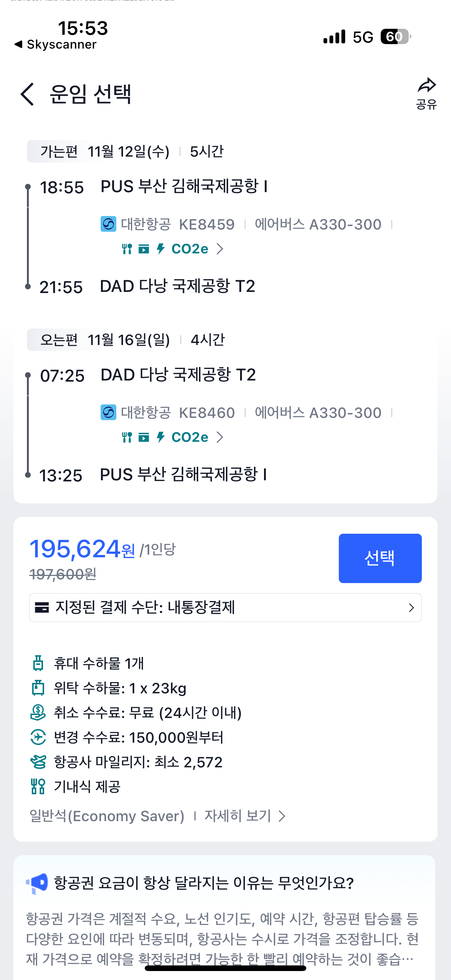Viewport: 451px width, 980px height.
Task: Tap the megaphone icon in fare info card
Action: point(37,883)
